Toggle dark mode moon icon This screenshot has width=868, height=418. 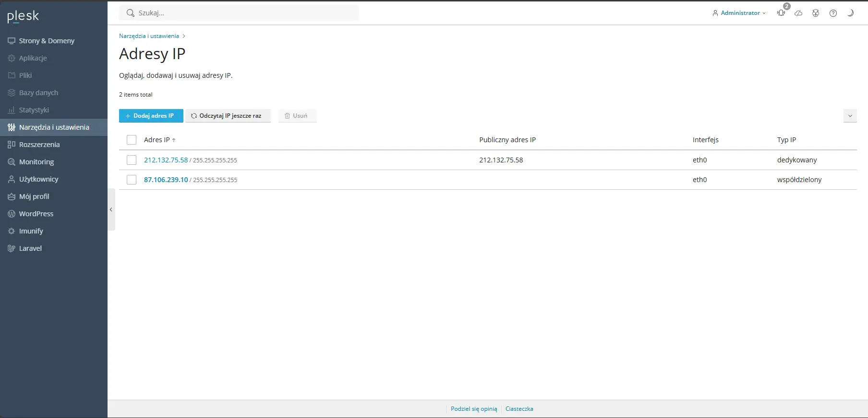pyautogui.click(x=850, y=13)
